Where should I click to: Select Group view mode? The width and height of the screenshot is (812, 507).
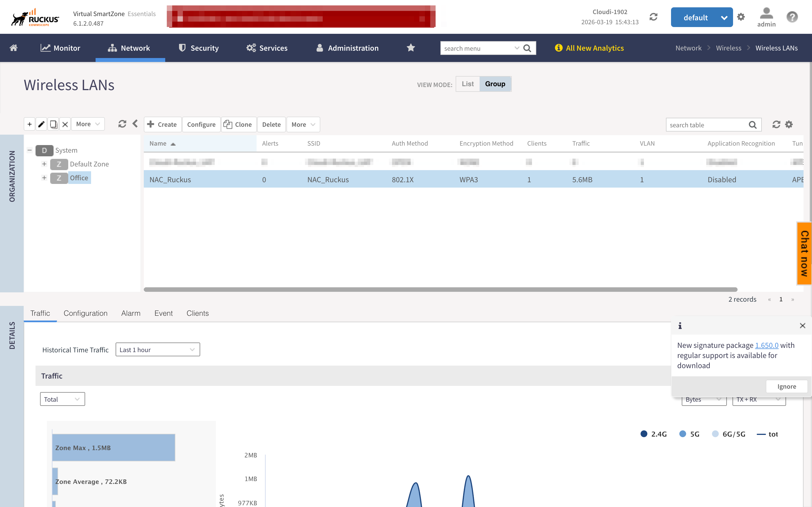pyautogui.click(x=495, y=84)
